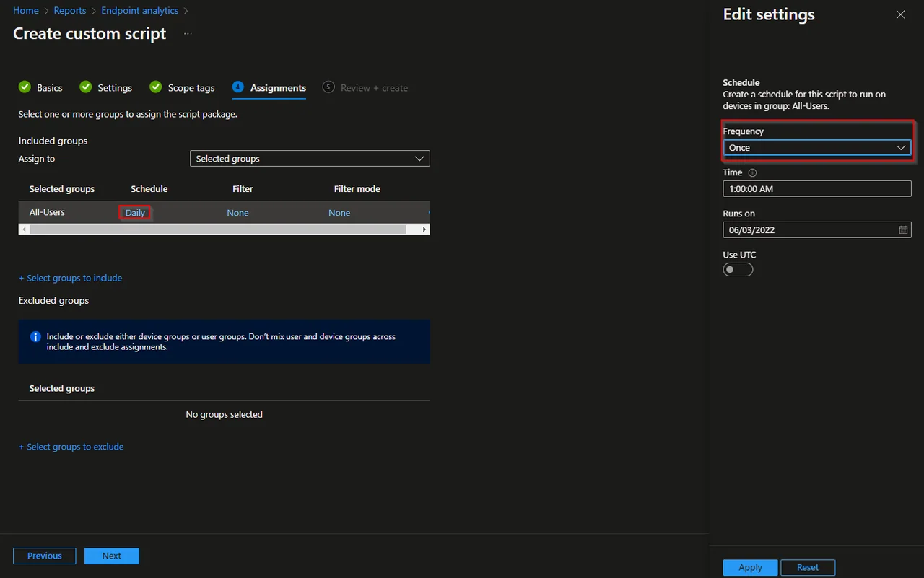The height and width of the screenshot is (578, 924).
Task: Click the Schedule column header
Action: (x=149, y=189)
